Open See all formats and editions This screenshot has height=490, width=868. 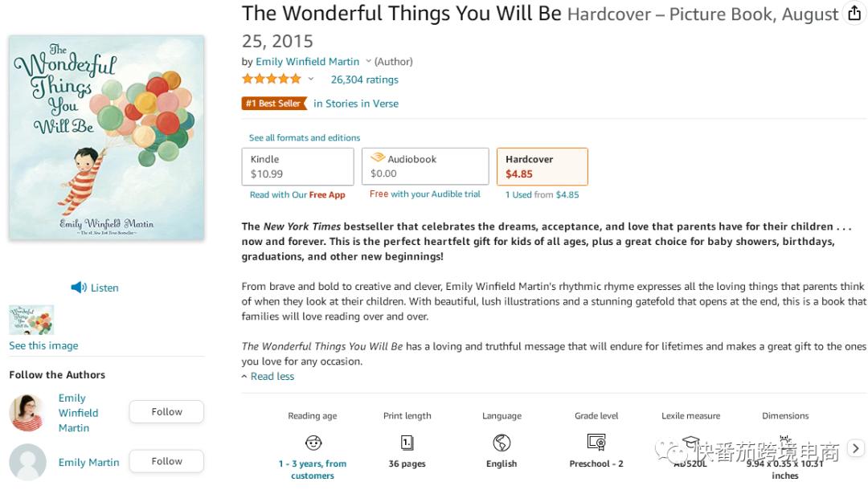click(x=305, y=137)
